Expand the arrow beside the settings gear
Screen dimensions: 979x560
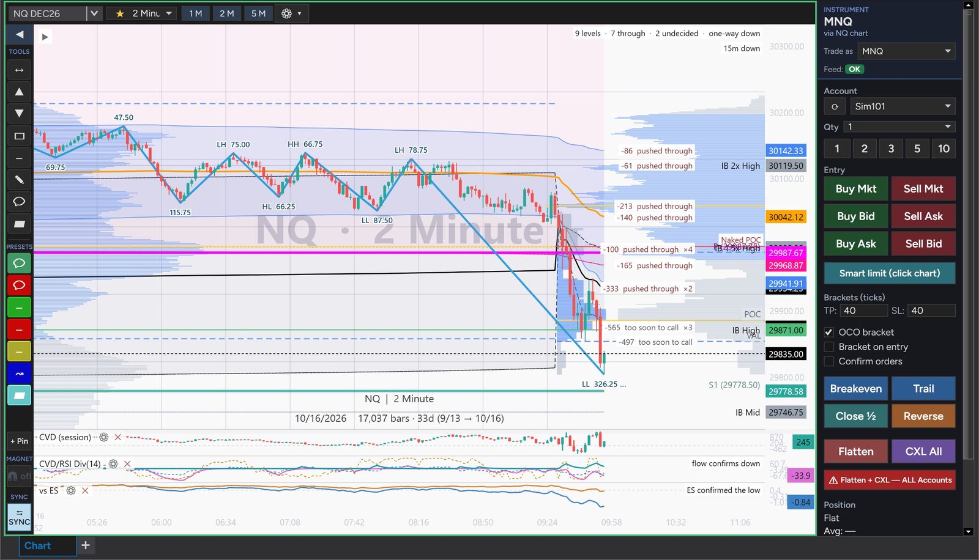tap(299, 13)
